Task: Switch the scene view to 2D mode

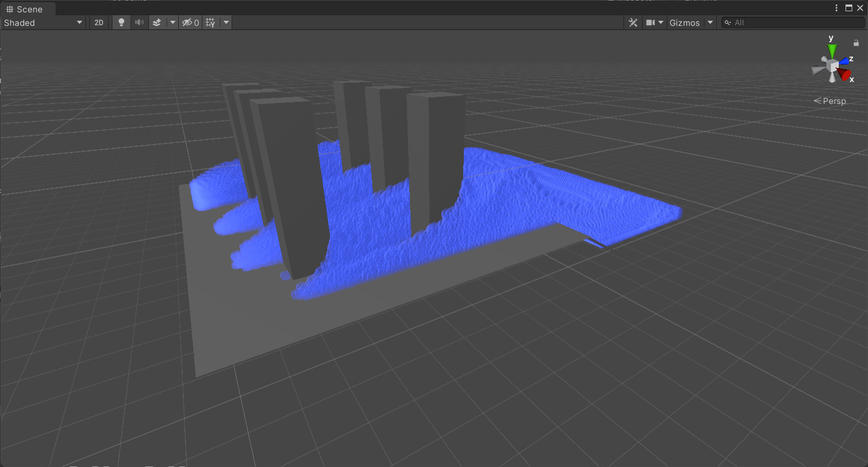Action: pos(99,22)
